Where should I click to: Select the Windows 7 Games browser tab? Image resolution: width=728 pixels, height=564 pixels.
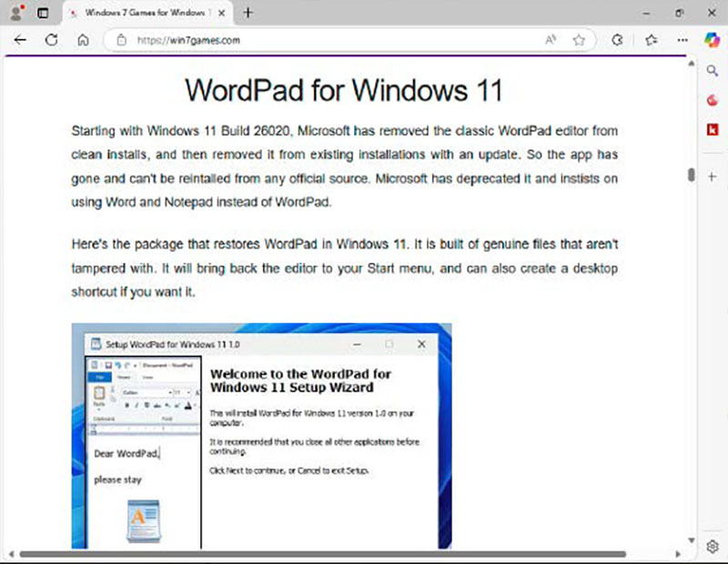click(147, 13)
